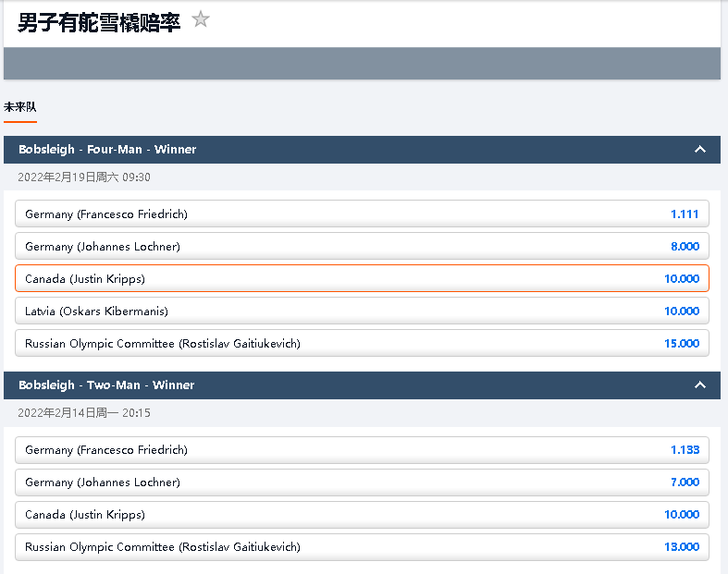Select the 未来队 tab
The width and height of the screenshot is (728, 574).
(x=19, y=107)
